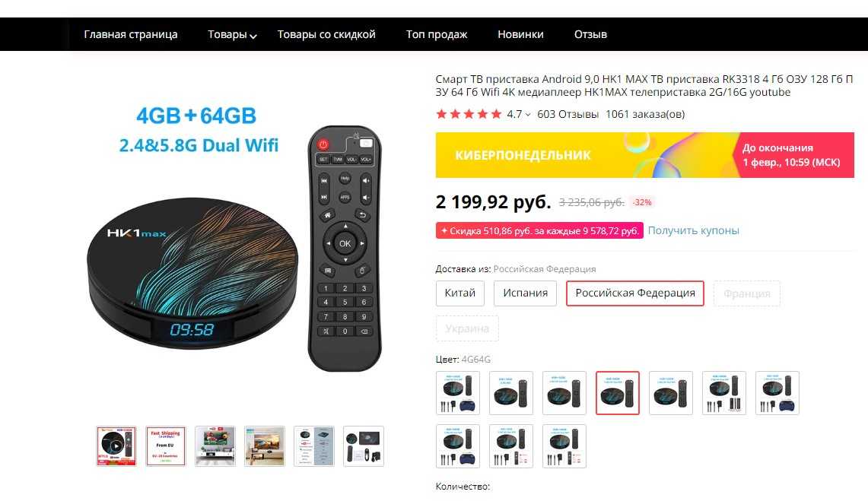Expand the Товары dropdown menu
The width and height of the screenshot is (868, 501).
(x=232, y=34)
